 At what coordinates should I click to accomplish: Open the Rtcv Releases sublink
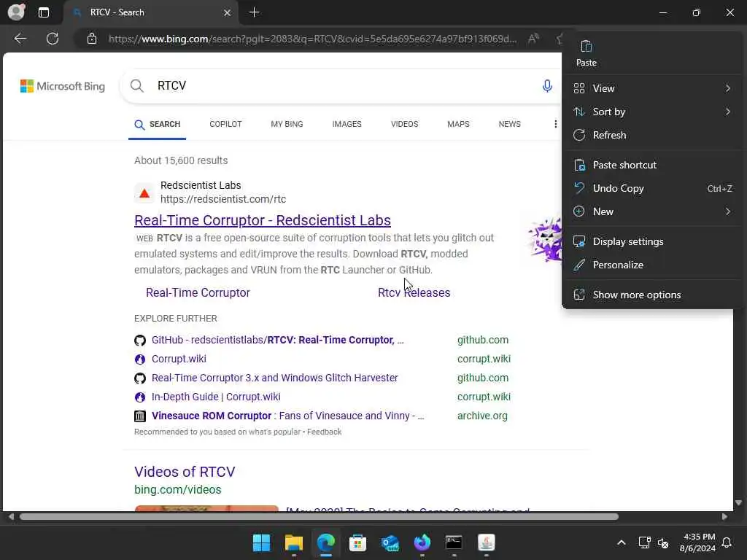pos(414,292)
